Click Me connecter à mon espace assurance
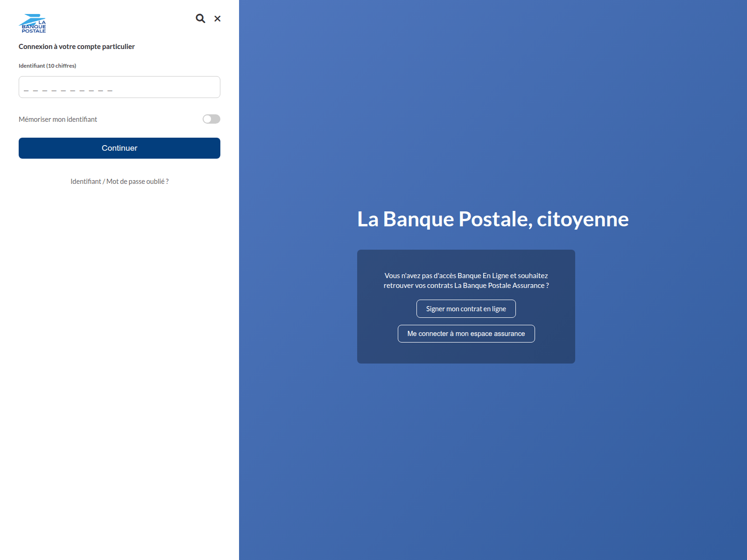The height and width of the screenshot is (560, 747). click(x=466, y=334)
